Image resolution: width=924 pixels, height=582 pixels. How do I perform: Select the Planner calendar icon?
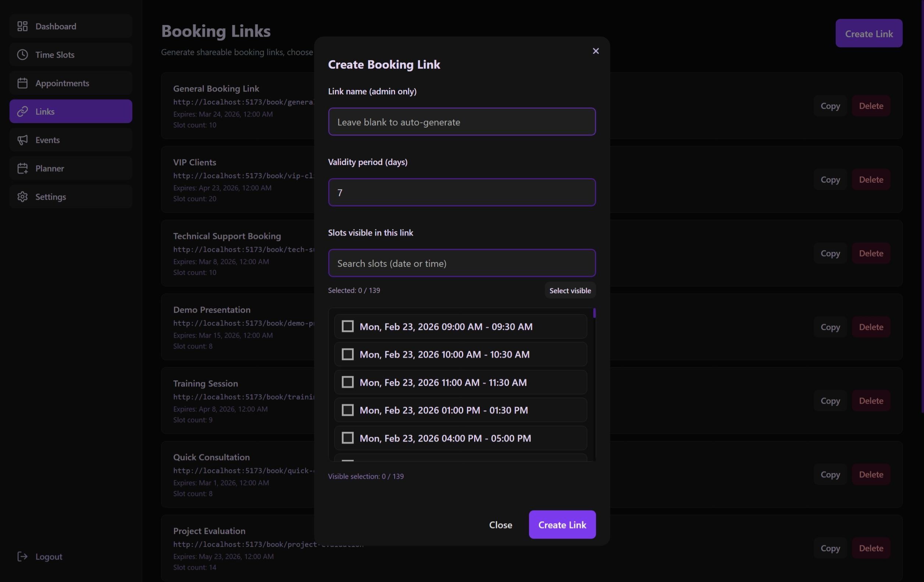point(23,168)
